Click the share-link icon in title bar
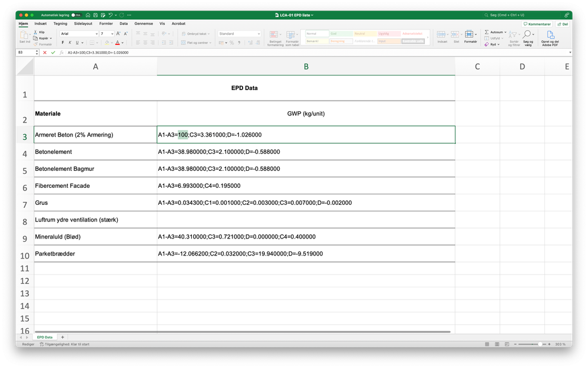The height and width of the screenshot is (368, 588). pos(567,15)
